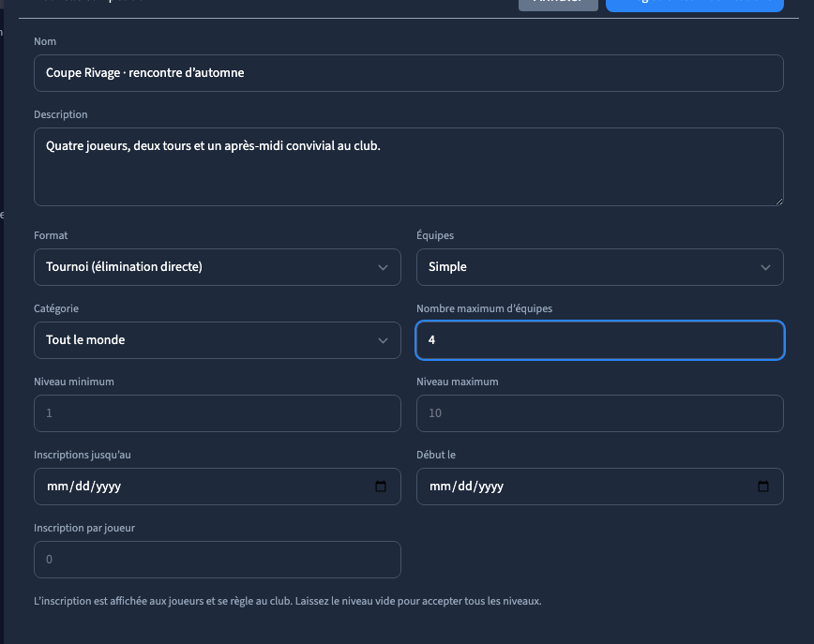This screenshot has height=644, width=814.
Task: Click the "Description" label
Action: [61, 114]
